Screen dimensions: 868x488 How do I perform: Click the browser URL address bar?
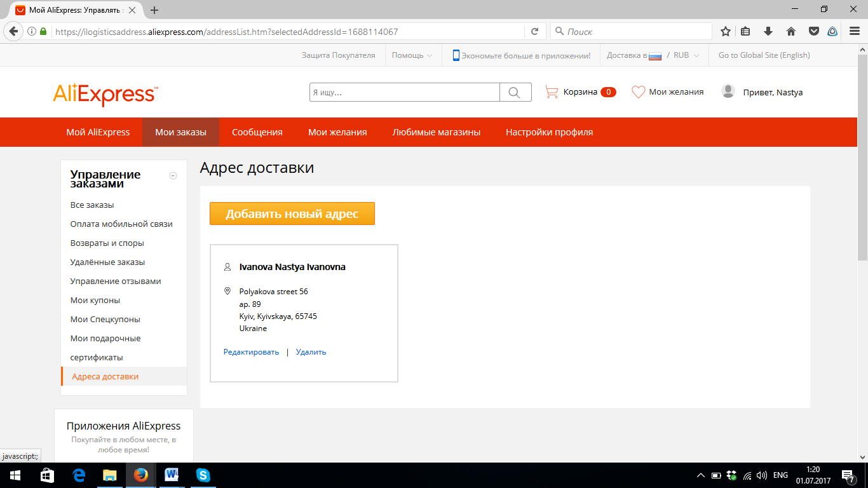click(x=289, y=31)
